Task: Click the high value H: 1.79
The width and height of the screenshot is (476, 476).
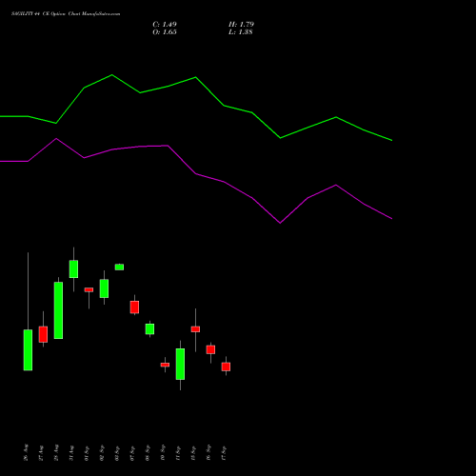Action: (x=241, y=25)
